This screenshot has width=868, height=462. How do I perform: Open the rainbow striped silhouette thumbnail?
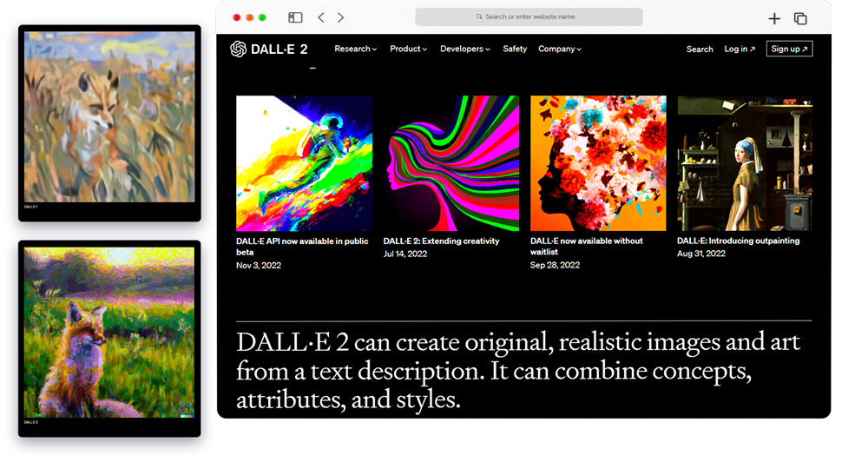click(x=451, y=163)
